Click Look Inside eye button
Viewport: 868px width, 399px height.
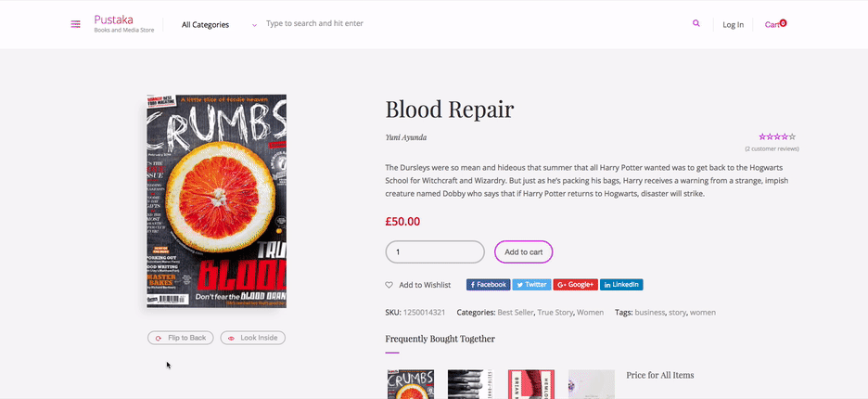[253, 338]
